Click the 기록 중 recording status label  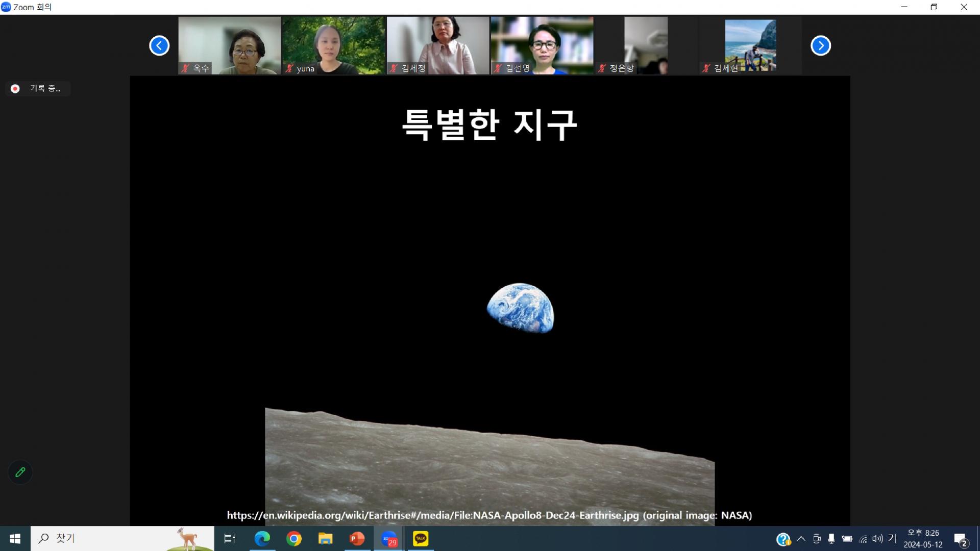coord(45,88)
